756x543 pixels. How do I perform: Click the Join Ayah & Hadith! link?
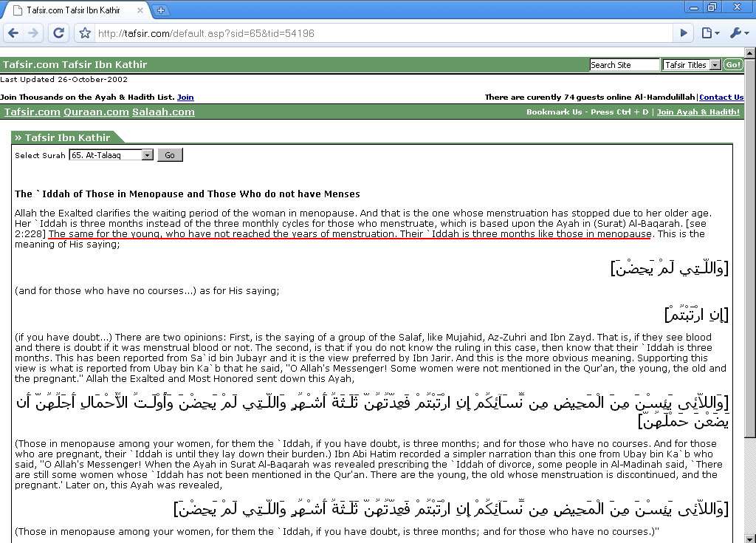point(698,112)
